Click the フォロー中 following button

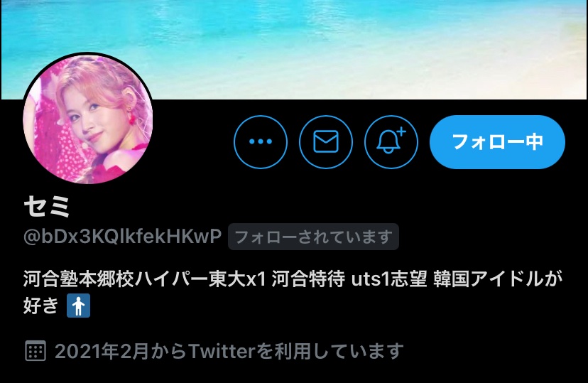tap(497, 142)
